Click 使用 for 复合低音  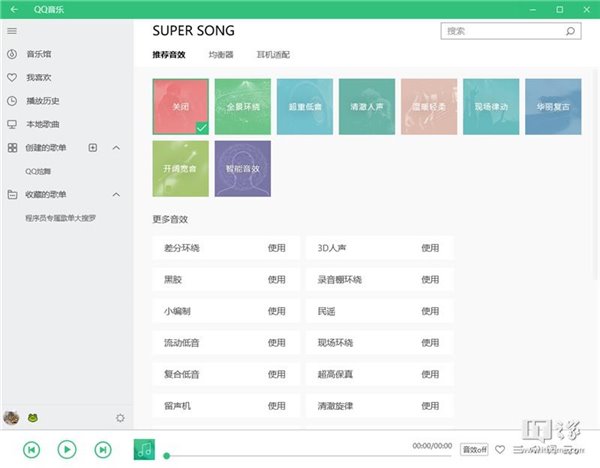(x=277, y=374)
